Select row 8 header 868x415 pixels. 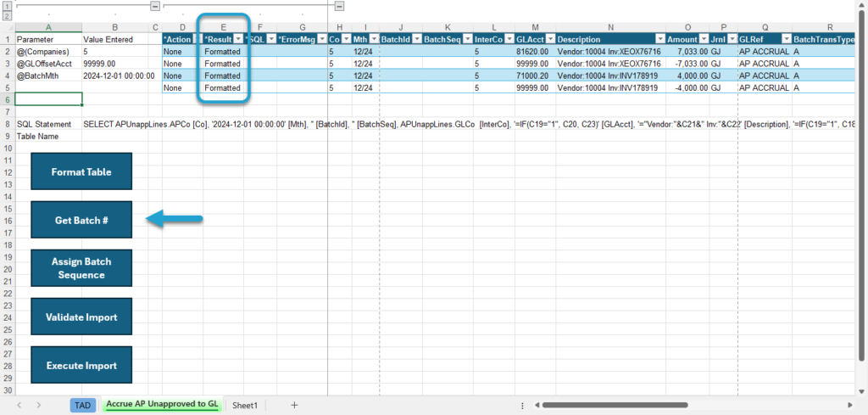pos(7,124)
